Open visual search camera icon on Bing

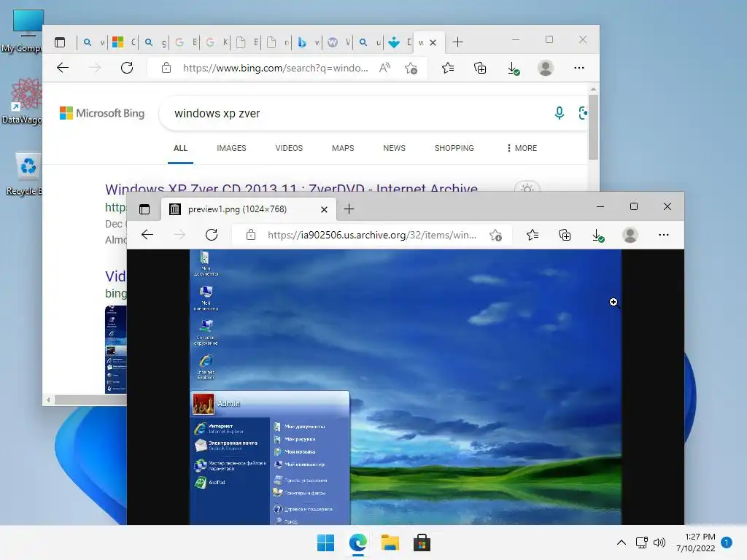pos(583,113)
